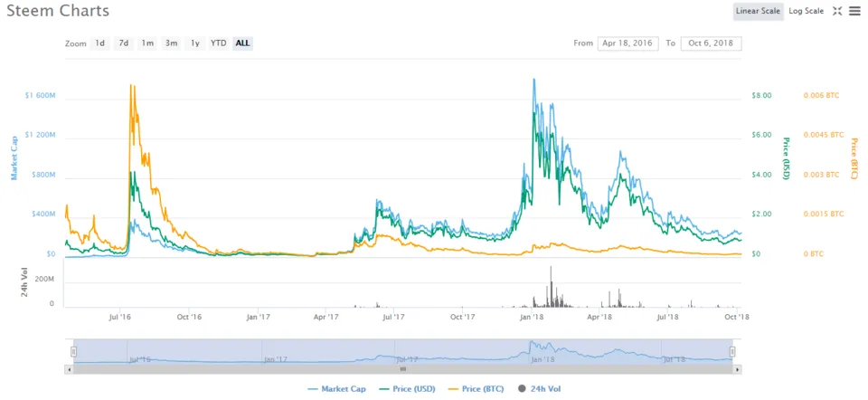This screenshot has width=868, height=400.
Task: Click the To date field
Action: [712, 43]
